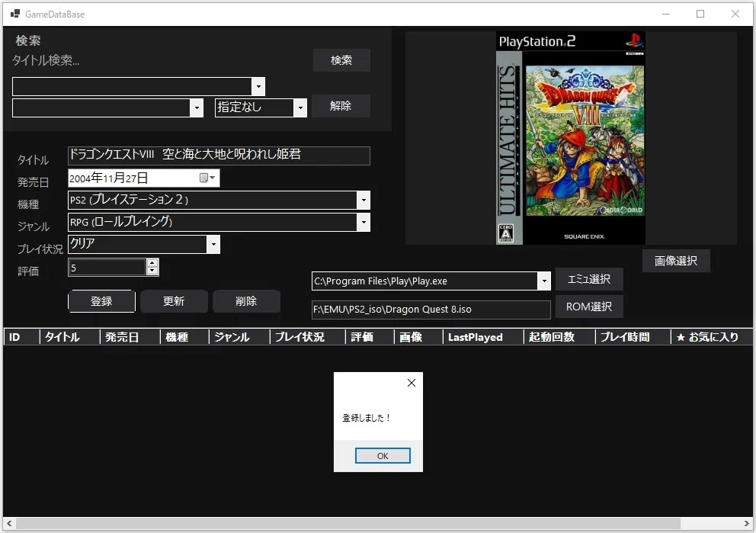Sort by the 評価 column header
The image size is (756, 533).
370,337
